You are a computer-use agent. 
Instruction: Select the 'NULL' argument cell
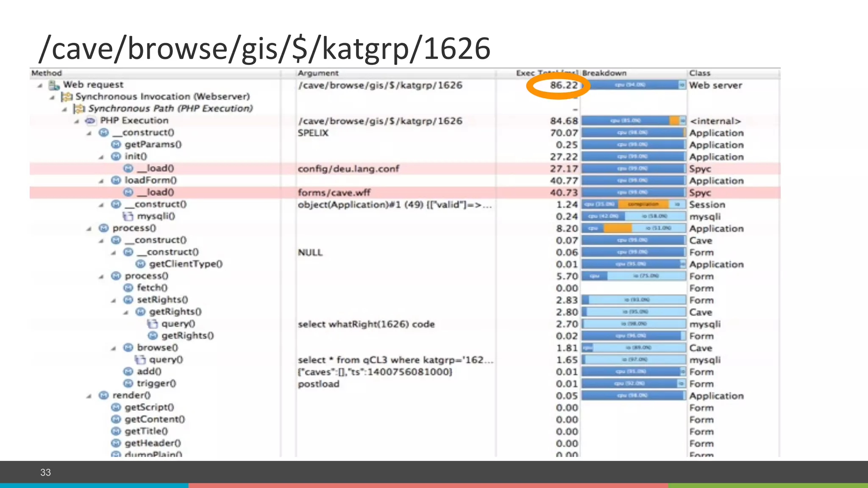(x=310, y=252)
